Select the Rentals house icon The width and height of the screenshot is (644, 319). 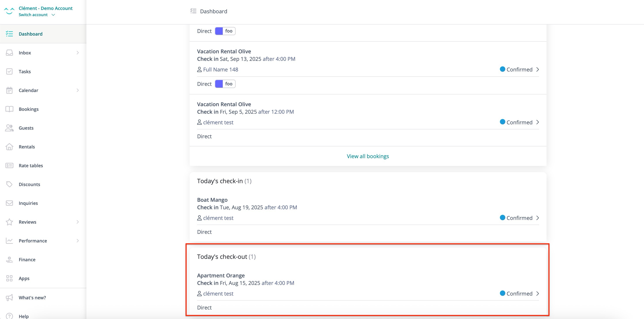[x=9, y=147]
